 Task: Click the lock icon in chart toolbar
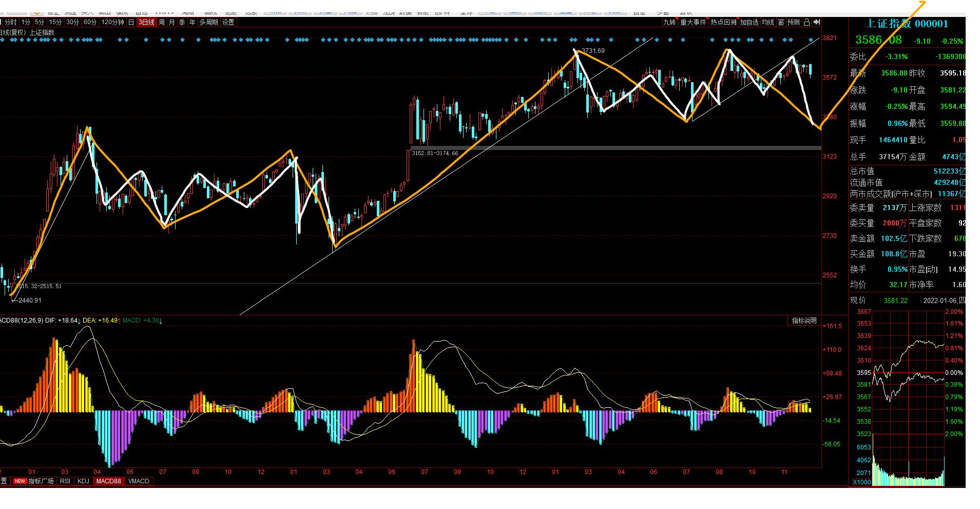tap(806, 22)
